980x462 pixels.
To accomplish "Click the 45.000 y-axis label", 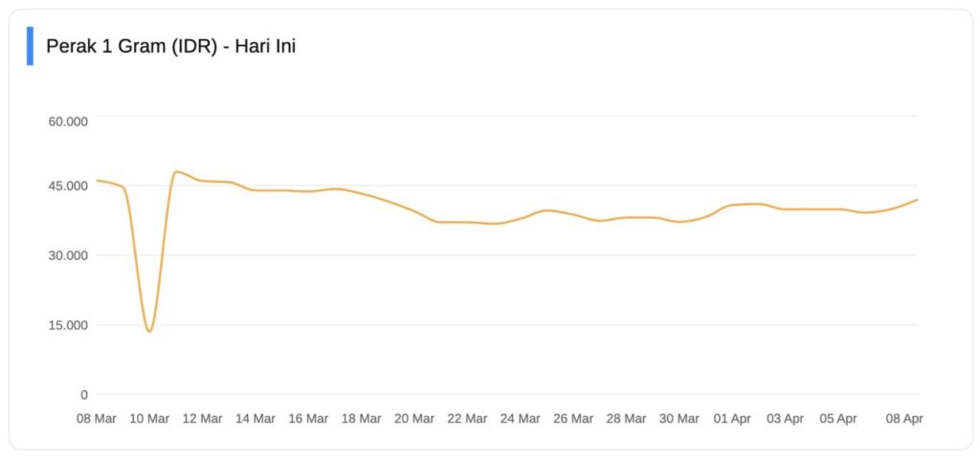I will pyautogui.click(x=68, y=186).
